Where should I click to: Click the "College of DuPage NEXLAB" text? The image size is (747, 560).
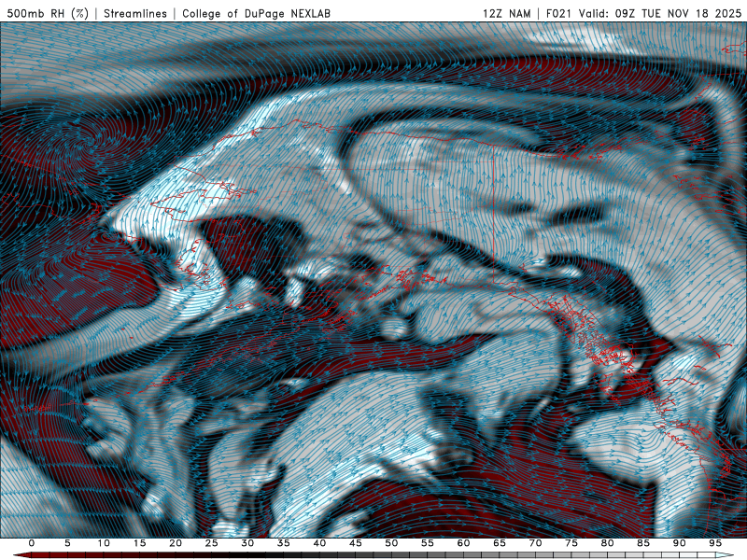pyautogui.click(x=256, y=13)
